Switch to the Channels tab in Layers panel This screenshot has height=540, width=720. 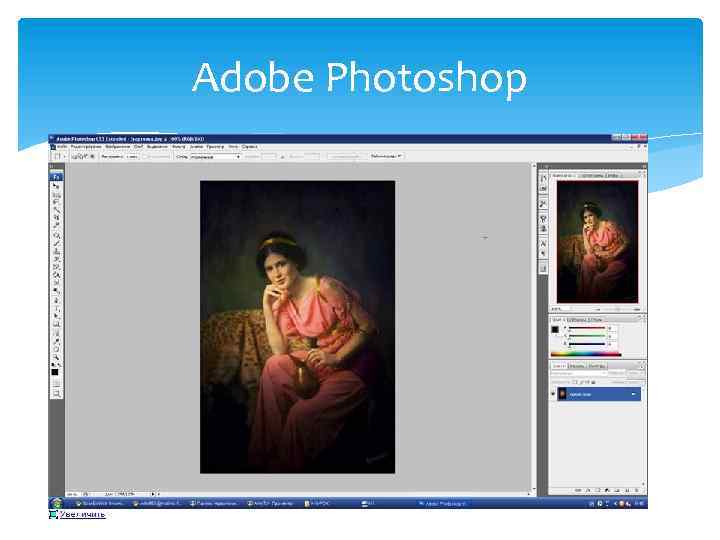[577, 366]
